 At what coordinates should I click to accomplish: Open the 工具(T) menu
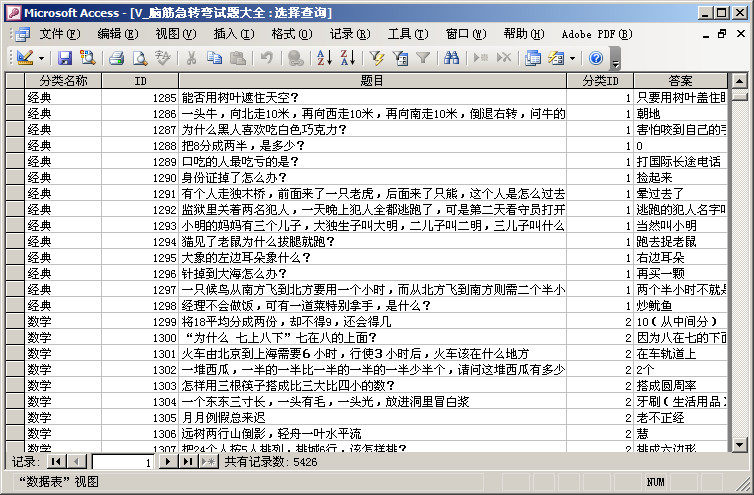click(x=408, y=34)
